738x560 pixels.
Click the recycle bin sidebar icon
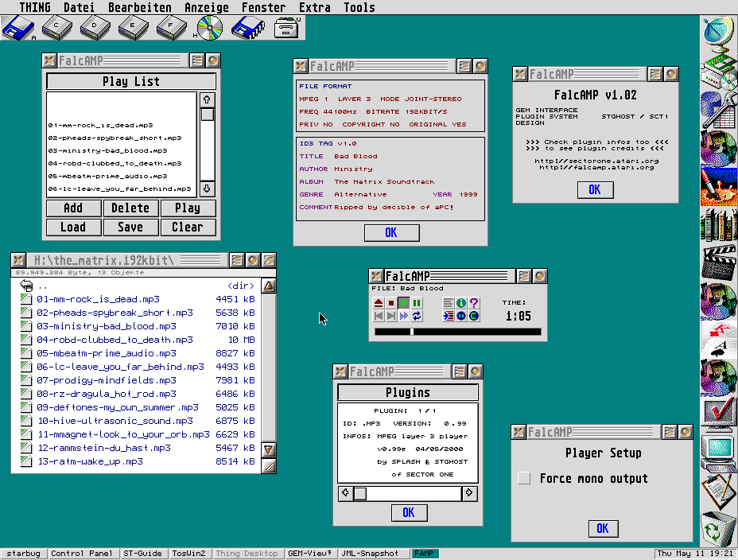718,530
